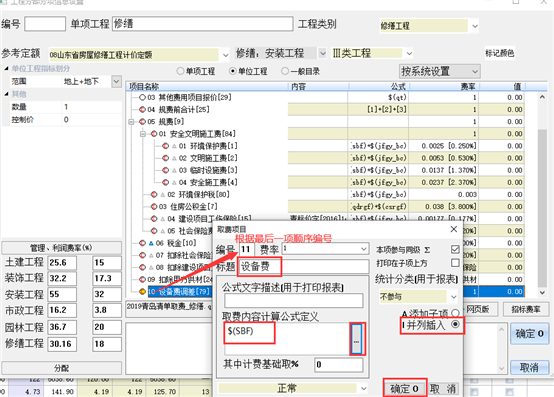Viewport: 554px width, 397px height.
Task: Click the icon beside 04 规费前合计[25]
Action: point(142,109)
